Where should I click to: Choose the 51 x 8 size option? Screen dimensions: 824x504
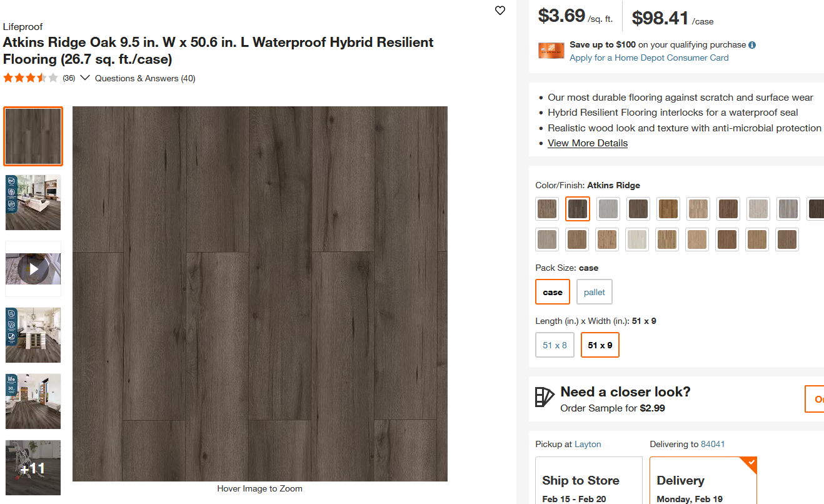point(555,345)
